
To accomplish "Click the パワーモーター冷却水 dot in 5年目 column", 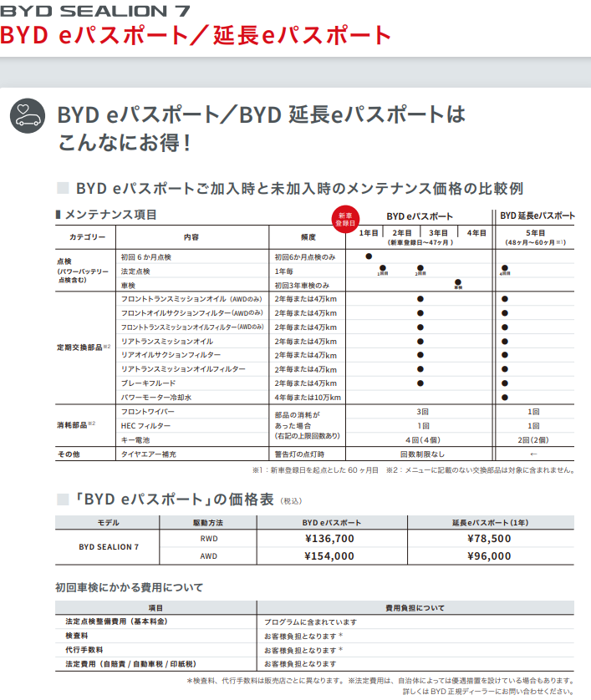I will [x=505, y=398].
